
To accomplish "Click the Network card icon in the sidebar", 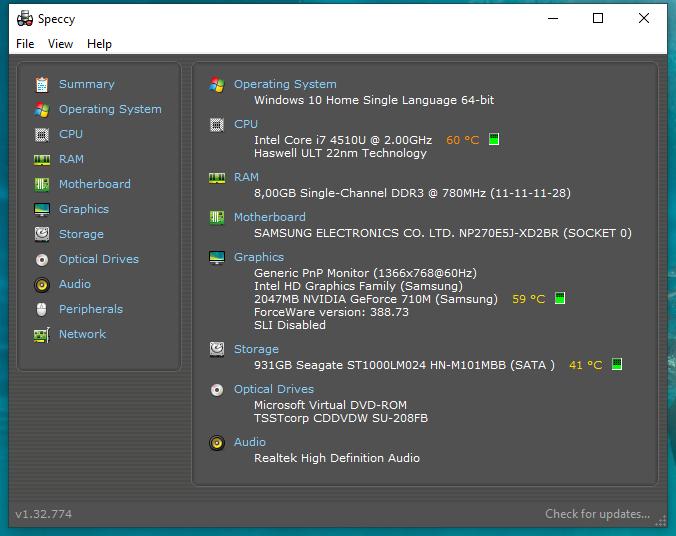I will coord(42,335).
